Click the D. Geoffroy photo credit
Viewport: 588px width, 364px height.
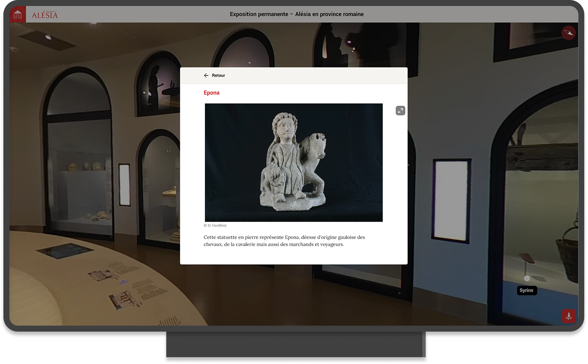click(x=215, y=225)
